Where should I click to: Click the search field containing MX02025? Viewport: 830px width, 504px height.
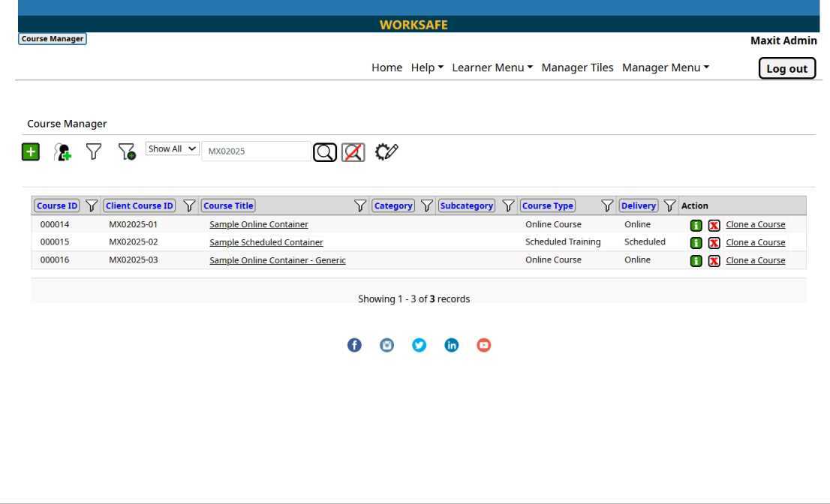pyautogui.click(x=255, y=151)
